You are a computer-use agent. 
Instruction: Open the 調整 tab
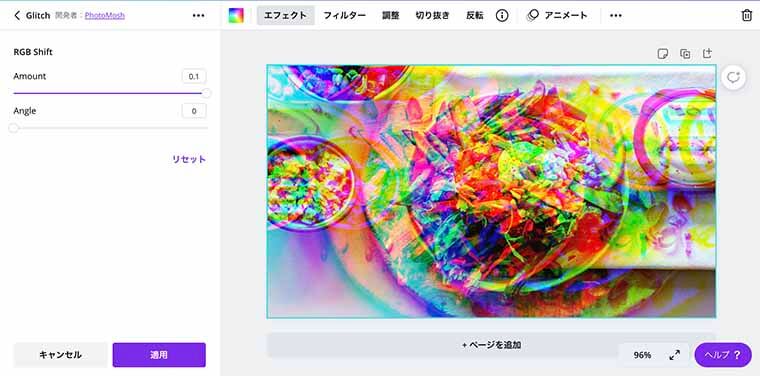tap(391, 16)
